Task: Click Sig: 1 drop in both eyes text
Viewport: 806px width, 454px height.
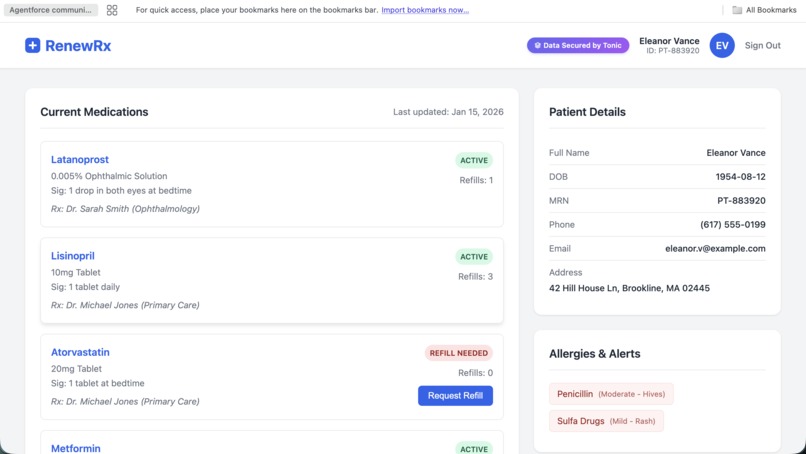Action: coord(121,190)
